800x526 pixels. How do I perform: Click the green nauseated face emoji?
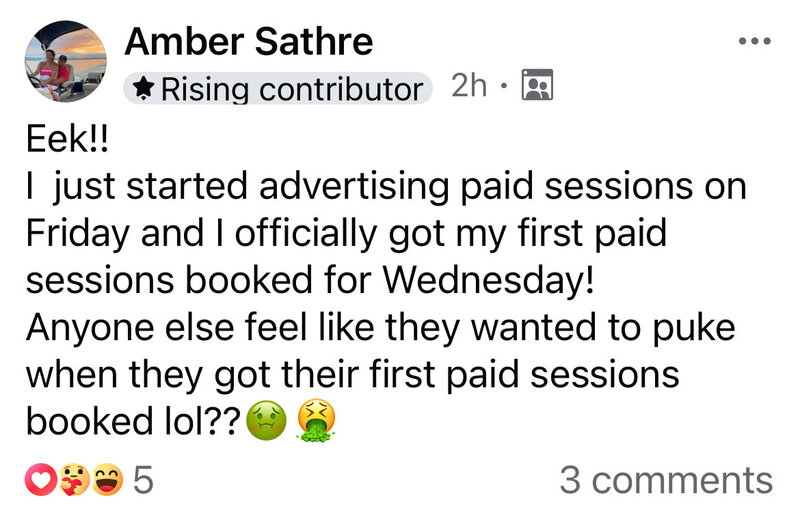click(x=267, y=422)
